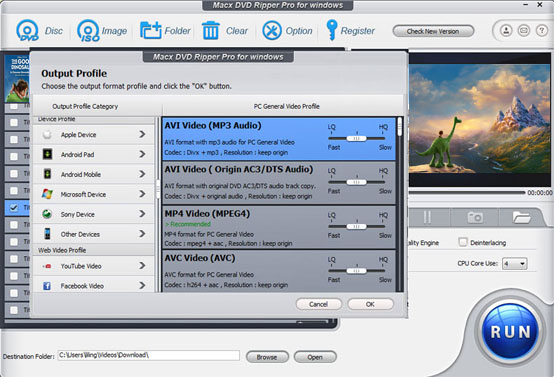554x377 pixels.
Task: Click the Facebook Video icon
Action: pyautogui.click(x=47, y=286)
